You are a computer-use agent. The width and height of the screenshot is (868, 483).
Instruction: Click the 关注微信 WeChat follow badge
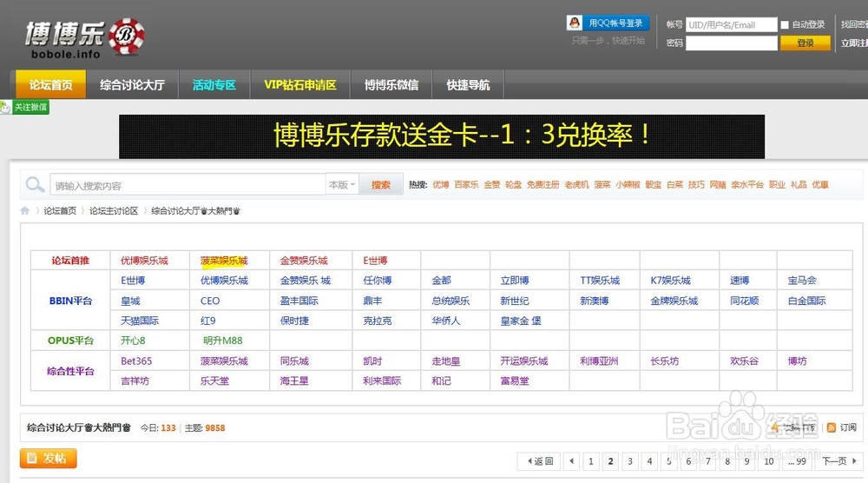(25, 107)
